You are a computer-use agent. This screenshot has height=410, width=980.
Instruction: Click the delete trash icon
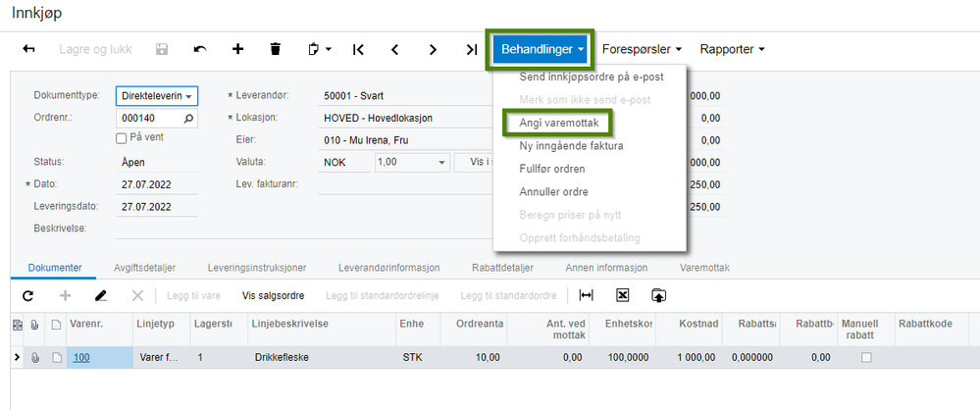(275, 49)
